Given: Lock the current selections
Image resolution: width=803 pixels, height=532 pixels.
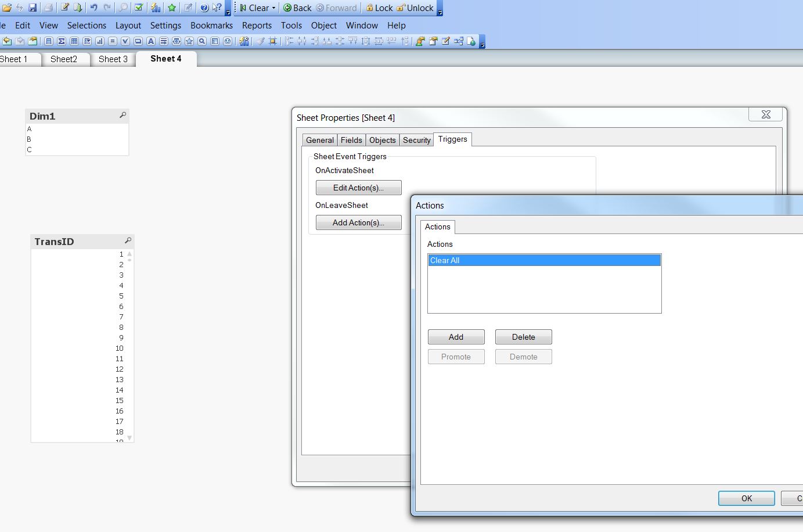Looking at the screenshot, I should [x=379, y=8].
